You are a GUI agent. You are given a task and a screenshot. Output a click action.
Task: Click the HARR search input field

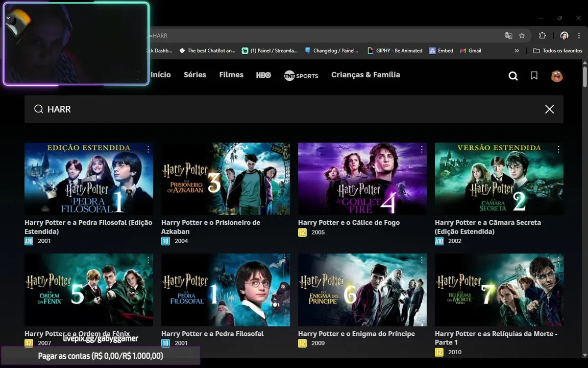point(294,109)
